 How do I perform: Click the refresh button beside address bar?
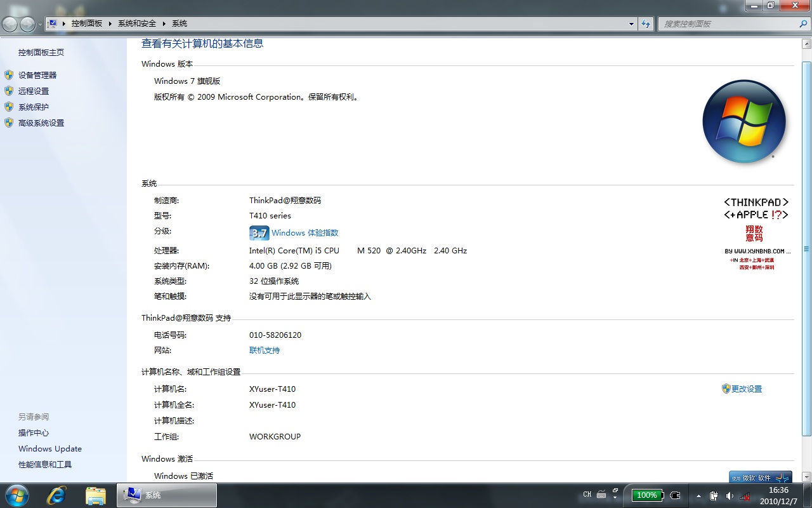pyautogui.click(x=646, y=23)
